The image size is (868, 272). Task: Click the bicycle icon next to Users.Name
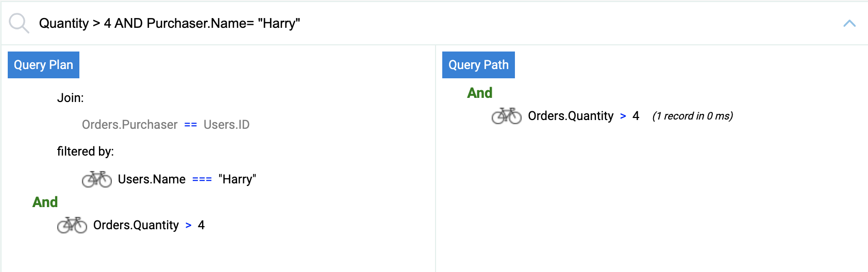pyautogui.click(x=97, y=179)
